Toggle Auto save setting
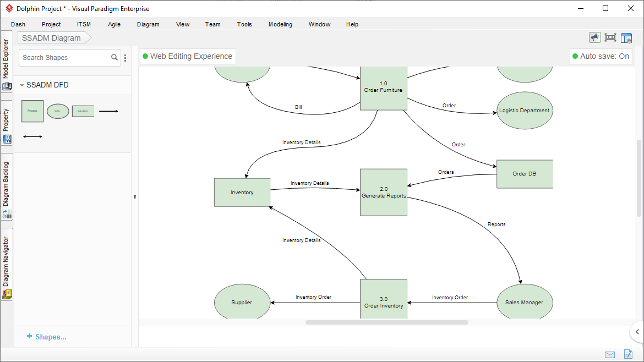This screenshot has width=644, height=362. point(601,56)
